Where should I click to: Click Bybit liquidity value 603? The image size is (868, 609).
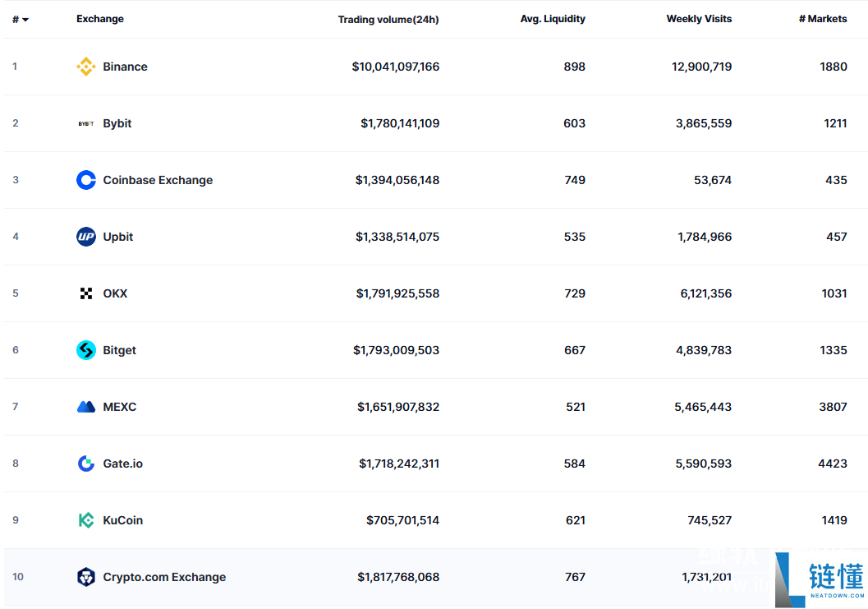(x=575, y=123)
